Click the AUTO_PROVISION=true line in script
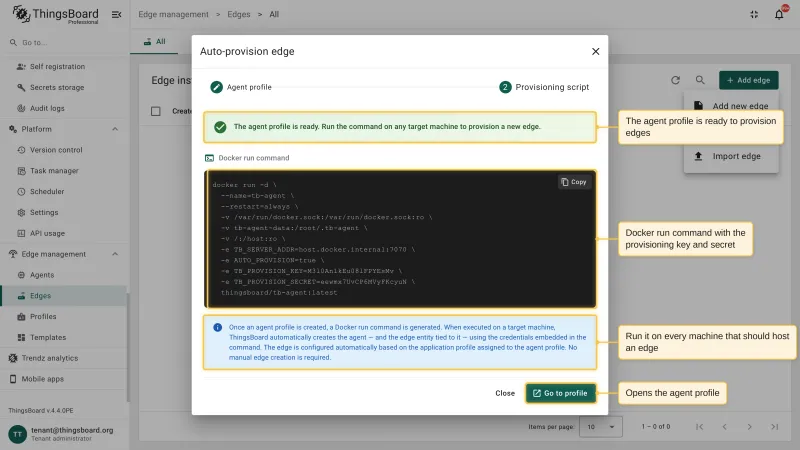 272,260
